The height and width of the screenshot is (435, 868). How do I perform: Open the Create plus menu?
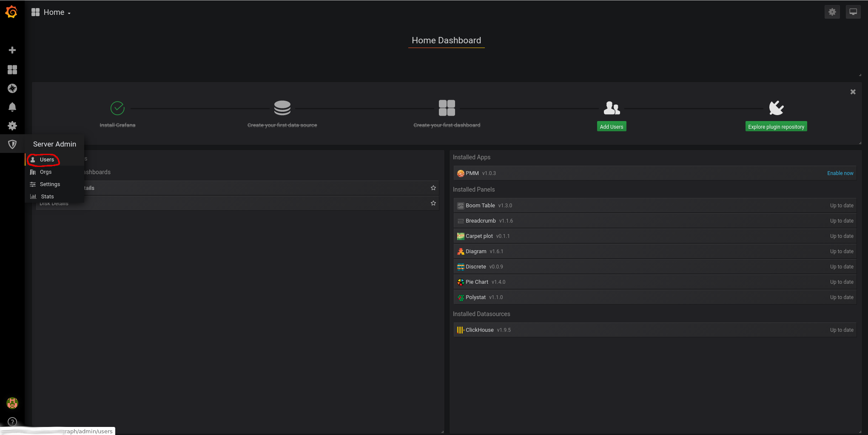tap(12, 50)
